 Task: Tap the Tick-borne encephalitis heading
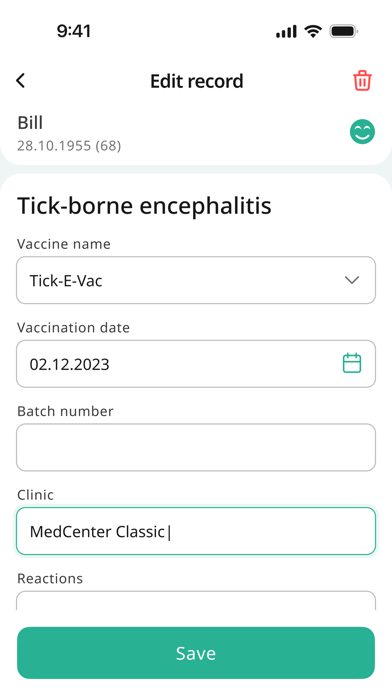coord(144,206)
